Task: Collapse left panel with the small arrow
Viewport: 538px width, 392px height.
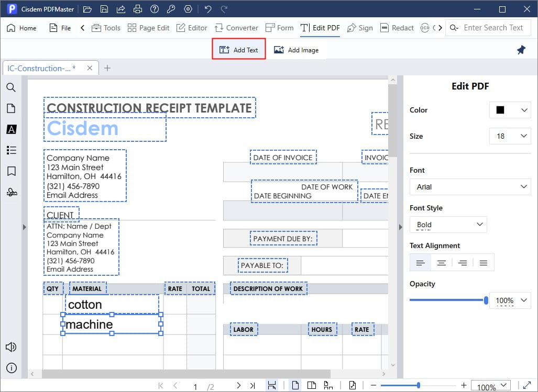Action: pyautogui.click(x=25, y=227)
